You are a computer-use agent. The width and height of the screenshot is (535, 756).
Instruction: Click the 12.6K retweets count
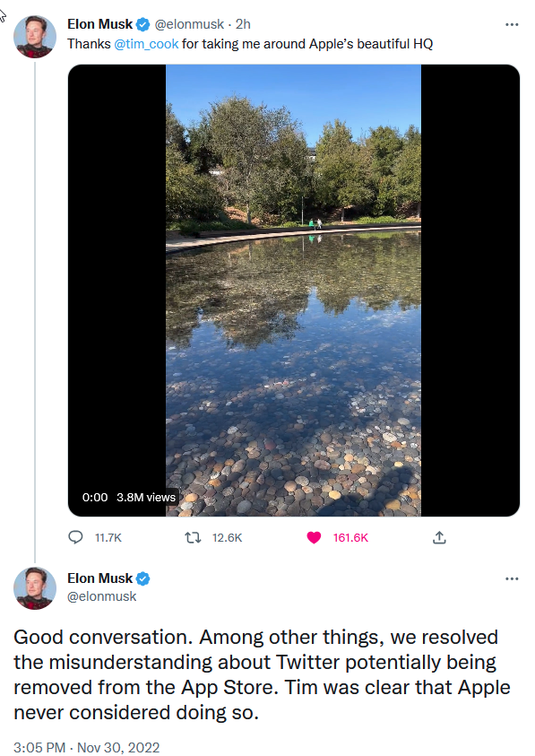click(x=227, y=537)
